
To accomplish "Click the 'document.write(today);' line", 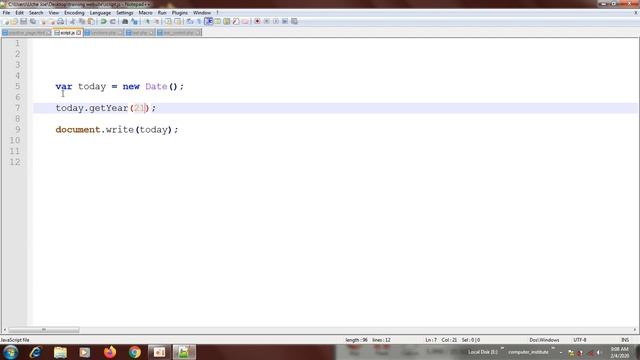I will coord(117,130).
